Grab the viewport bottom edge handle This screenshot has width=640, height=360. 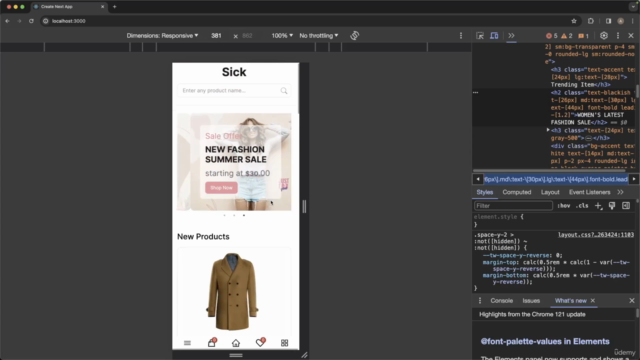236,355
